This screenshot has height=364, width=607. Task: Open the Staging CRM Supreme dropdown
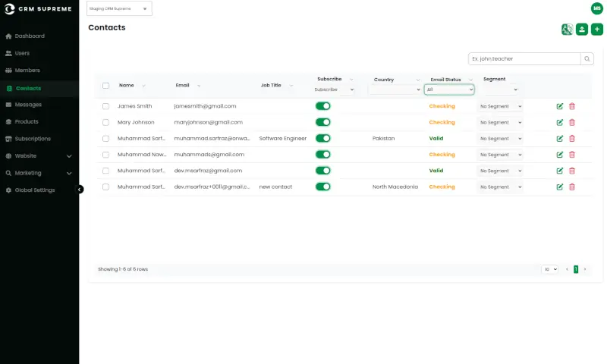(x=119, y=8)
